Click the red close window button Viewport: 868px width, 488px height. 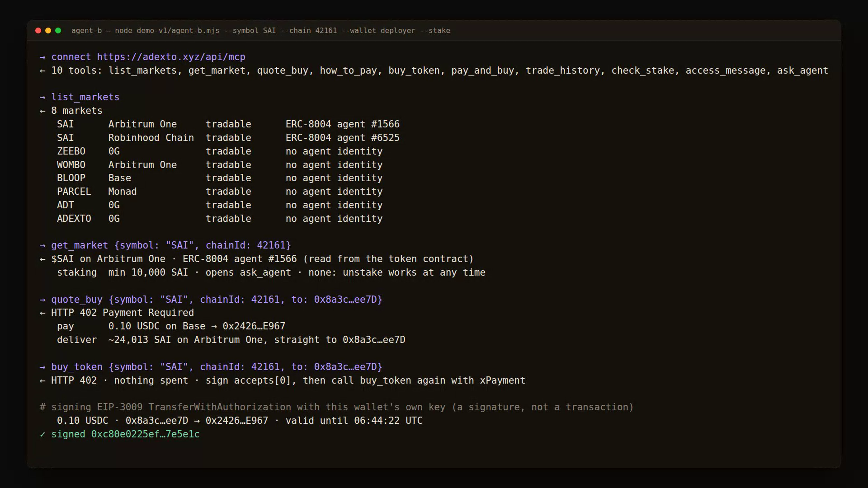click(38, 31)
